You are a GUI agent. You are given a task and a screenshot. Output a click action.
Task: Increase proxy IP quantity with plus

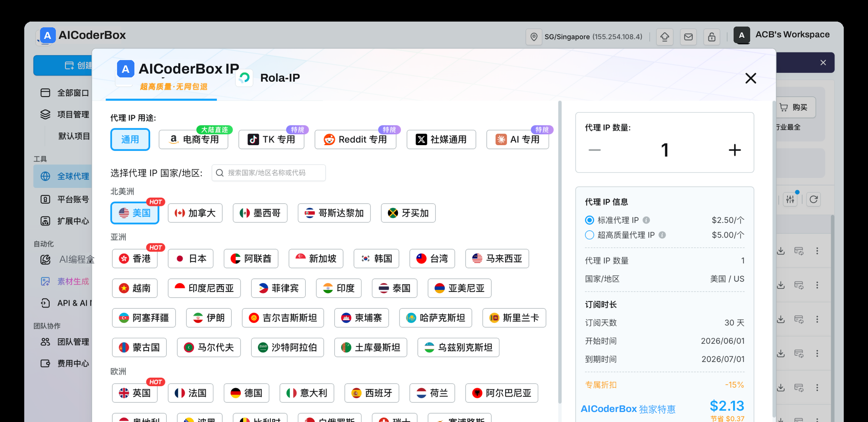point(735,150)
